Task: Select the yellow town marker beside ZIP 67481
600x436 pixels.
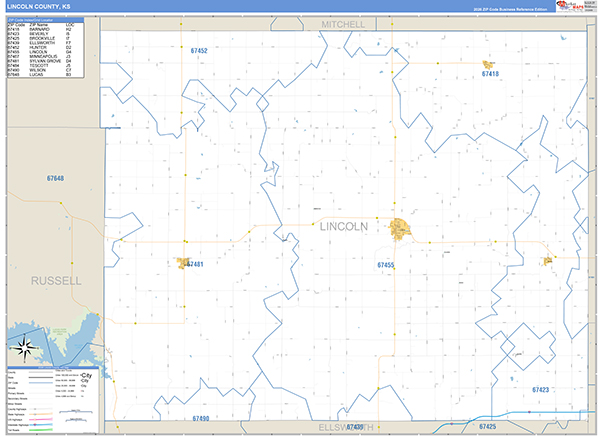Action: click(183, 263)
